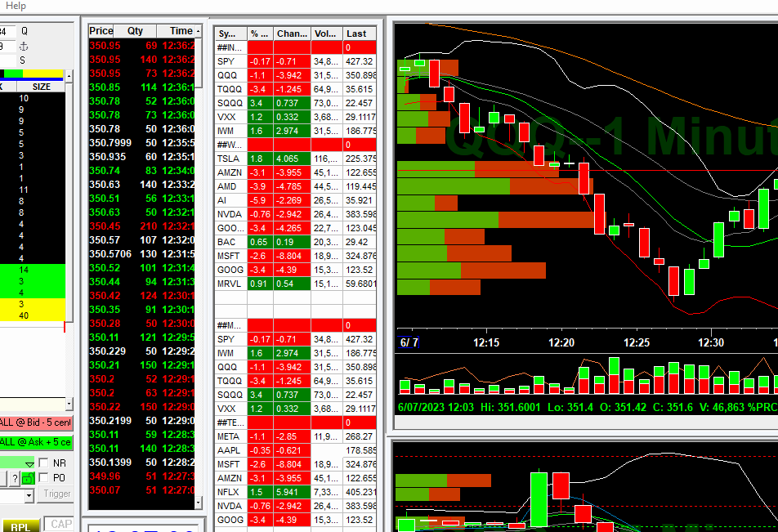The width and height of the screenshot is (778, 532).
Task: Expand the light green dropdown next to NR
Action: (x=29, y=463)
